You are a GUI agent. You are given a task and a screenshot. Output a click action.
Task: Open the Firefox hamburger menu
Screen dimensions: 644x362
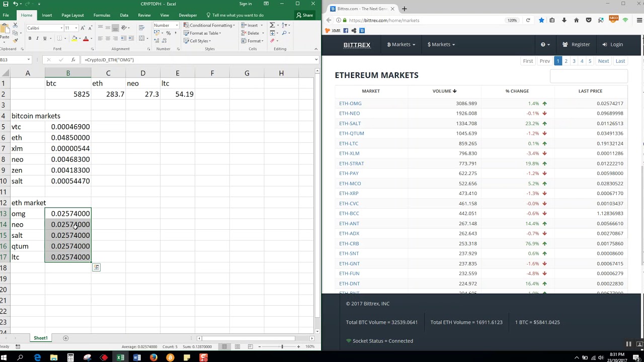(639, 20)
